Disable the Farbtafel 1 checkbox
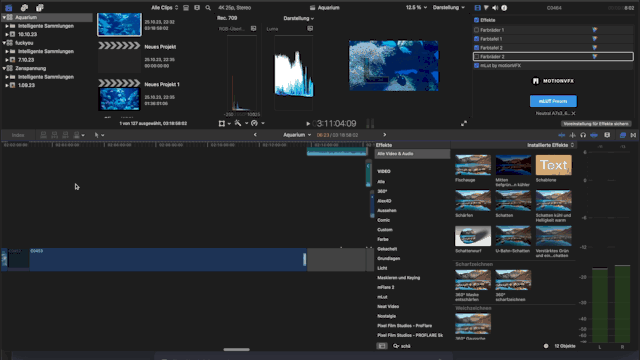This screenshot has width=640, height=360. pos(476,39)
